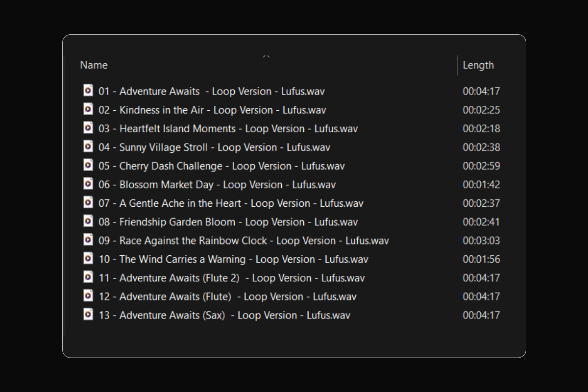This screenshot has height=392, width=588.
Task: Click the audio file icon for track 01
Action: [x=88, y=90]
